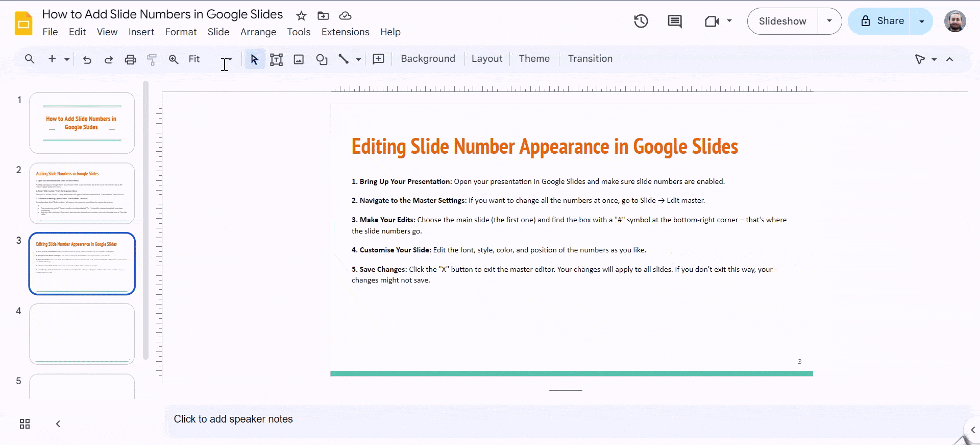This screenshot has width=980, height=445.
Task: Open the Insert menu
Action: click(141, 32)
